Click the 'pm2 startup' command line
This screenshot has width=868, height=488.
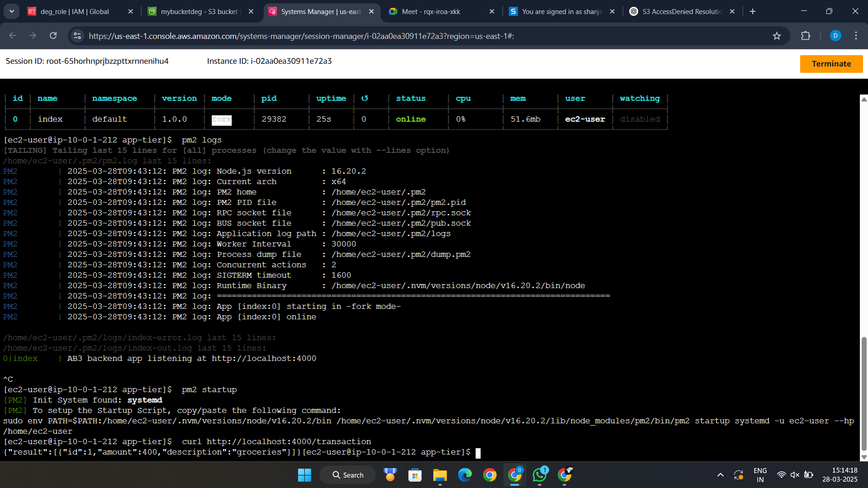120,390
